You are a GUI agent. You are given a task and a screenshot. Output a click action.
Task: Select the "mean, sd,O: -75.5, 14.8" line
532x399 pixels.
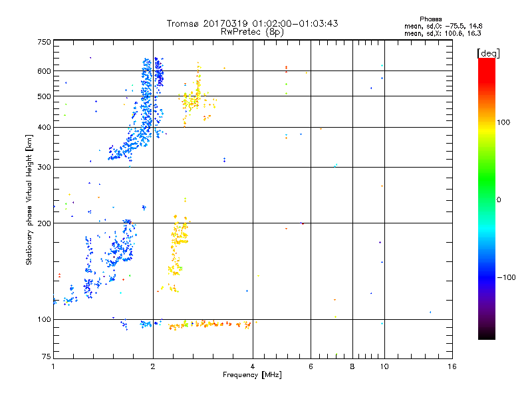click(443, 26)
